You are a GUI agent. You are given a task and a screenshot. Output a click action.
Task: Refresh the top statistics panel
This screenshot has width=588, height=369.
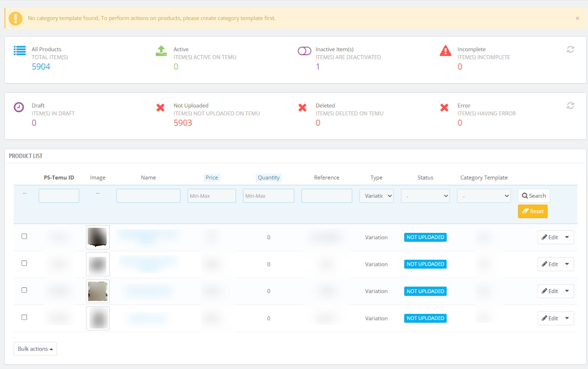click(x=570, y=49)
